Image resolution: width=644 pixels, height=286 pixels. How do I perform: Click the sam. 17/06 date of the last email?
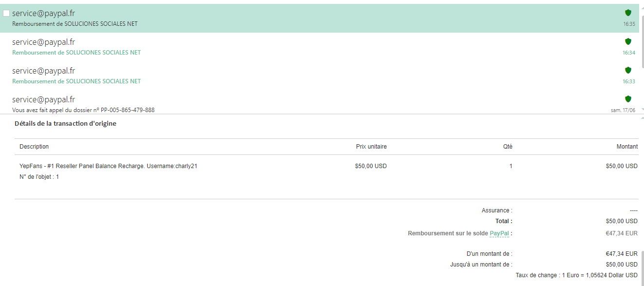pos(623,110)
